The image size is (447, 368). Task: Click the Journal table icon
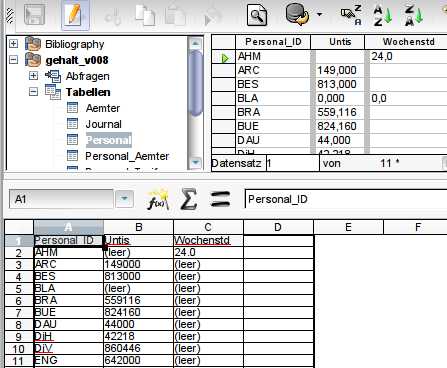point(72,124)
